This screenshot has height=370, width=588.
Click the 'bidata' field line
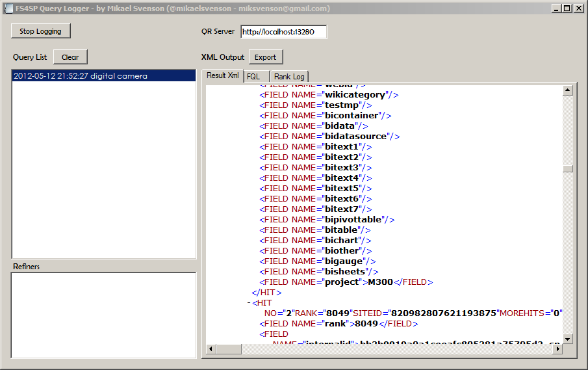coord(314,126)
